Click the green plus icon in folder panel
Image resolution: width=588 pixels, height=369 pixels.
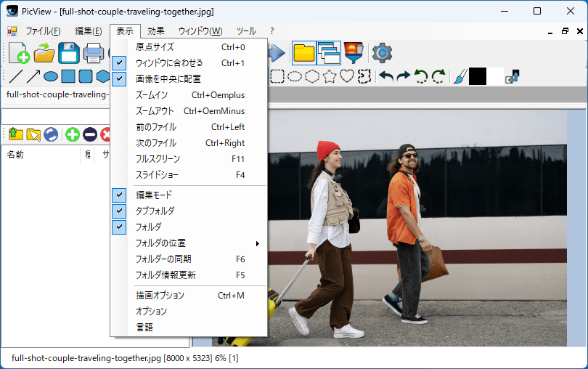[x=72, y=134]
